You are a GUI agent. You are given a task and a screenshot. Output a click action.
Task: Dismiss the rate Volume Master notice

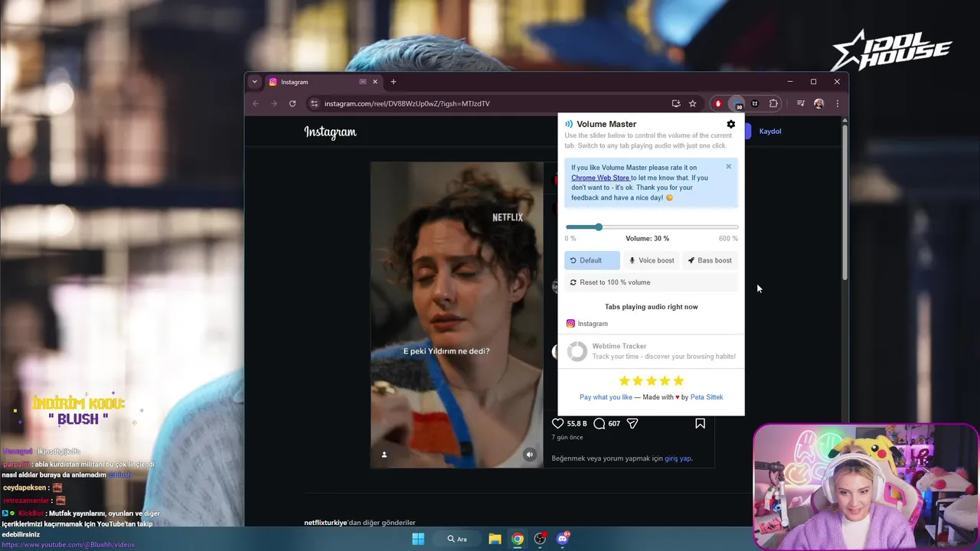click(728, 166)
